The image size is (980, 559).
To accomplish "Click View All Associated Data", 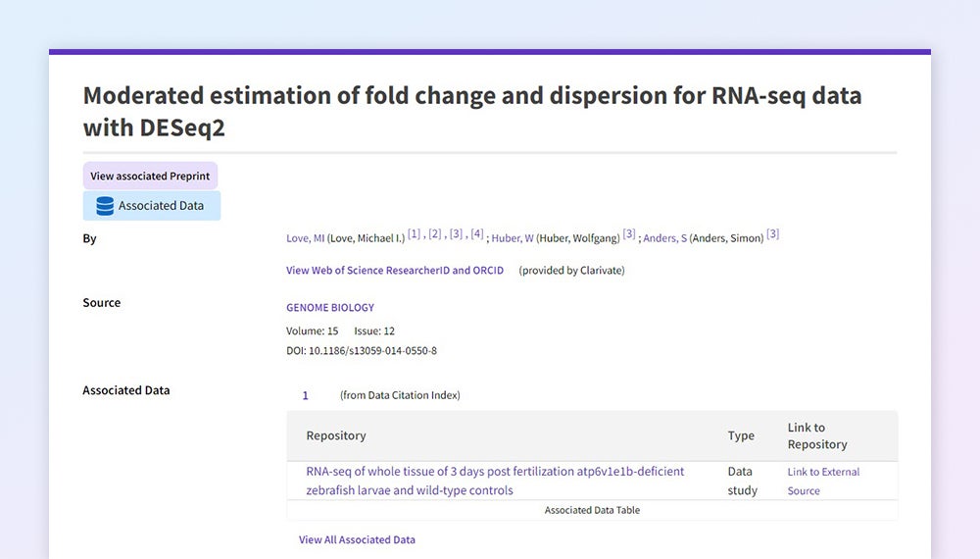I will (x=357, y=540).
